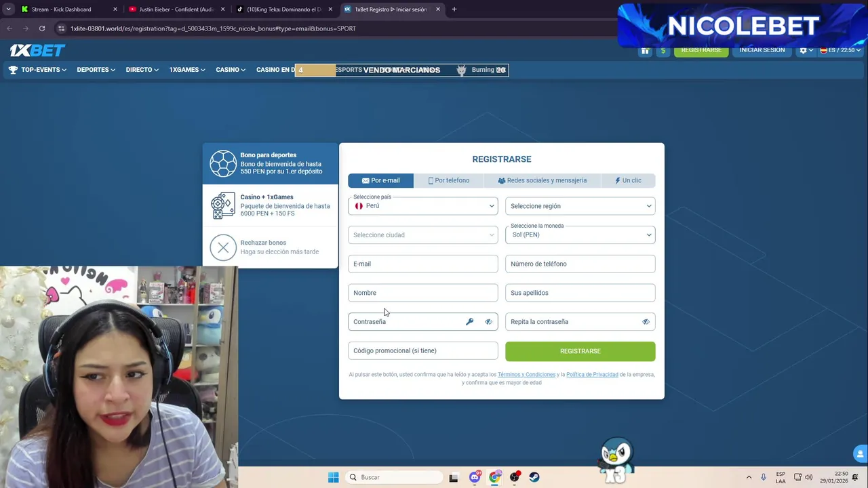Click REGISTRARSE button in site header
This screenshot has height=488, width=868.
701,50
